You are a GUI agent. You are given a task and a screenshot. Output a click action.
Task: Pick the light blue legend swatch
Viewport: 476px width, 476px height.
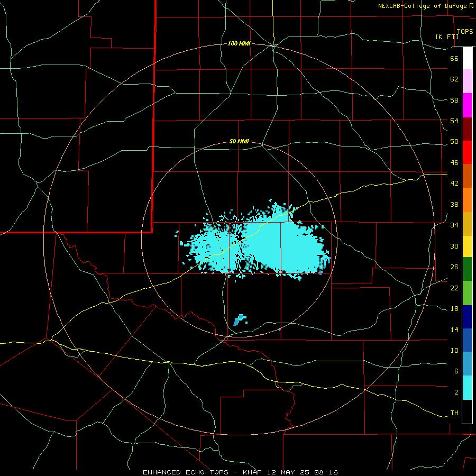[x=467, y=364]
